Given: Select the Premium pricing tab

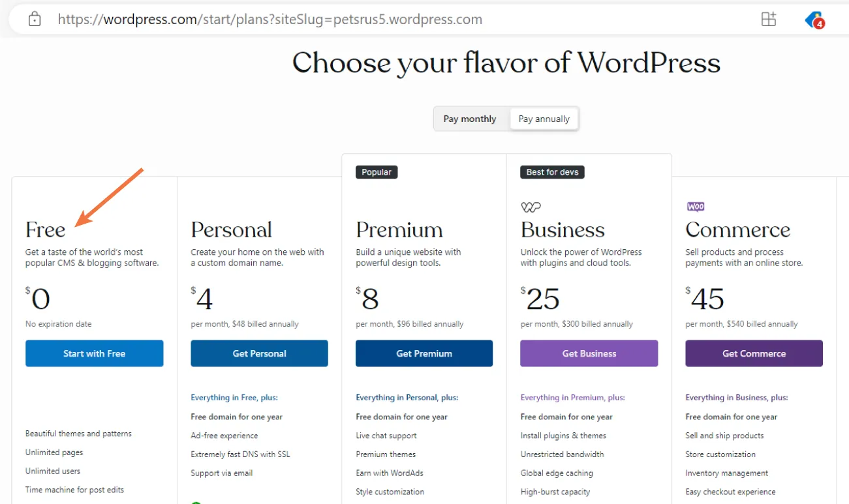Looking at the screenshot, I should click(399, 230).
